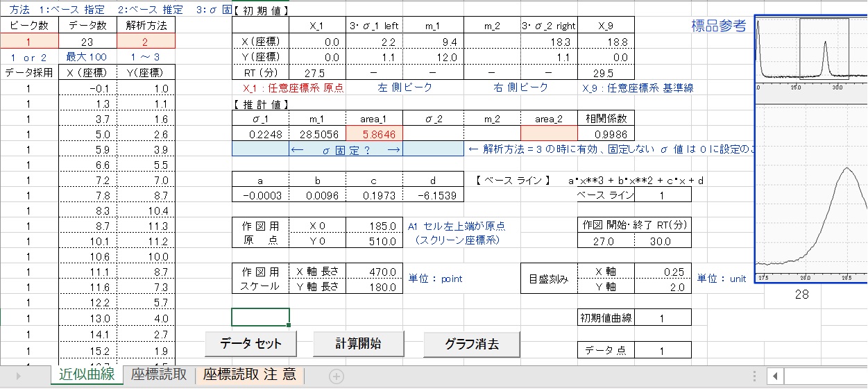Click the m_1 Y coordinate cell 12.0

click(432, 57)
